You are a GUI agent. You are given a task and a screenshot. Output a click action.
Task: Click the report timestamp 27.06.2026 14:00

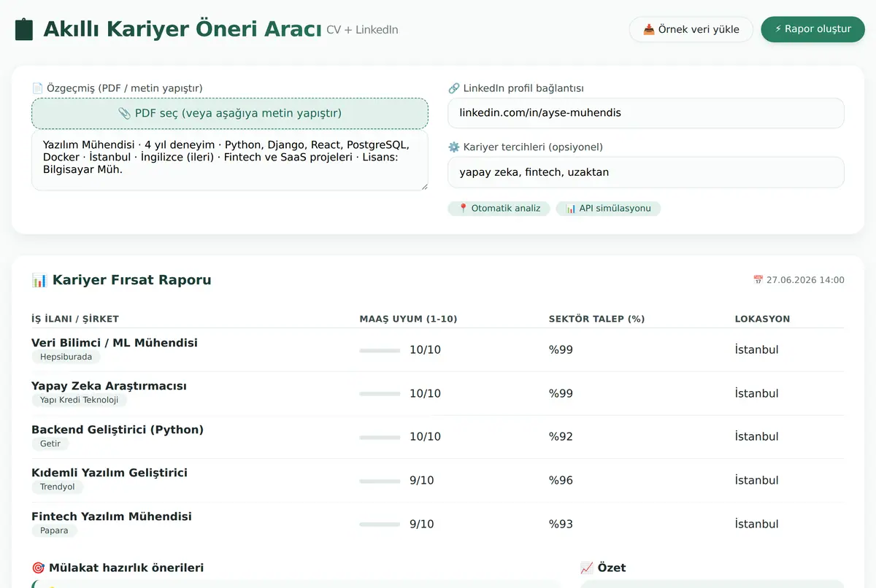coord(805,280)
